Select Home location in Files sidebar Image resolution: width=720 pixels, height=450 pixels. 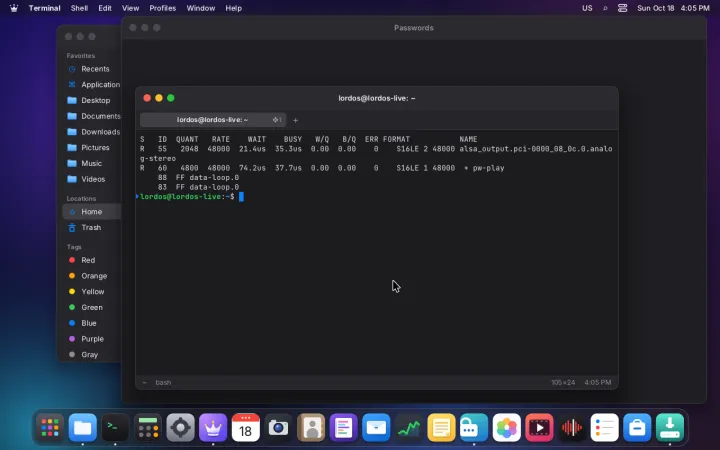click(x=92, y=212)
